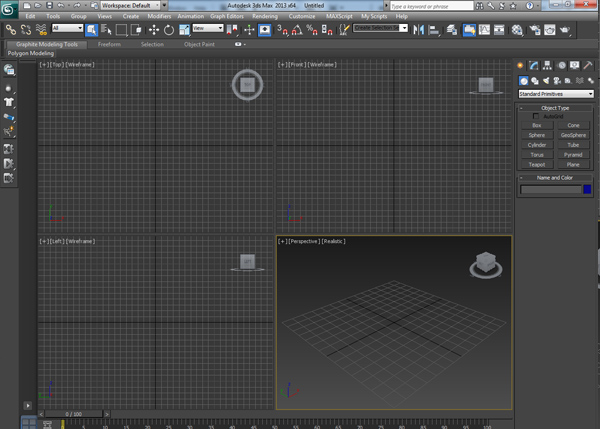The width and height of the screenshot is (600, 429).
Task: Open the Workspace: Default dropdown
Action: click(x=130, y=5)
